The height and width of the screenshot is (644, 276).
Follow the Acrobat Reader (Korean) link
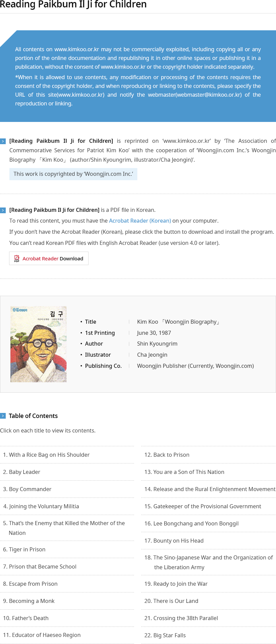(140, 221)
